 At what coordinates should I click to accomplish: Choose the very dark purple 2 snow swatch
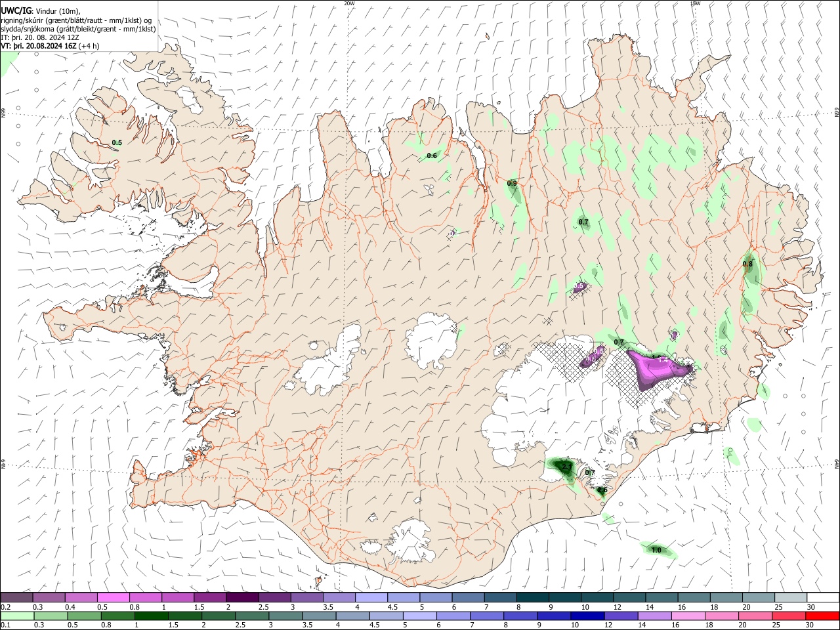click(242, 598)
